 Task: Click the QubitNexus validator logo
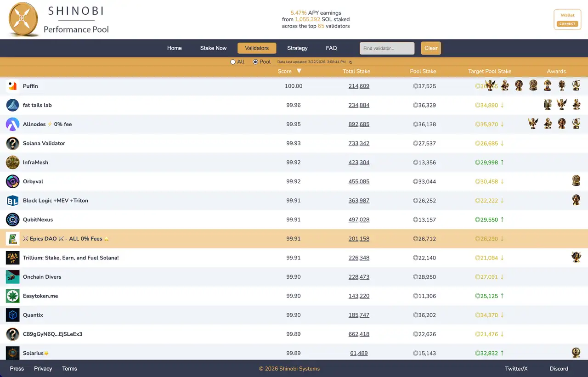click(12, 219)
